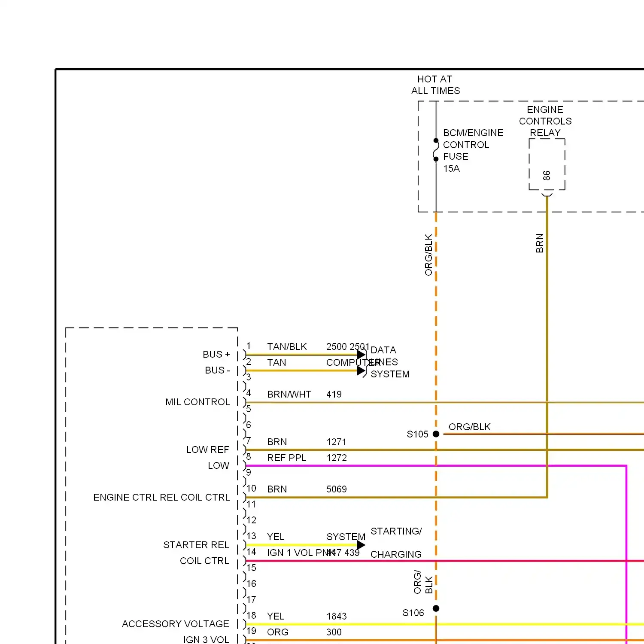644x644 pixels.
Task: Select the "YEL" label at pin 18
Action: (x=276, y=616)
